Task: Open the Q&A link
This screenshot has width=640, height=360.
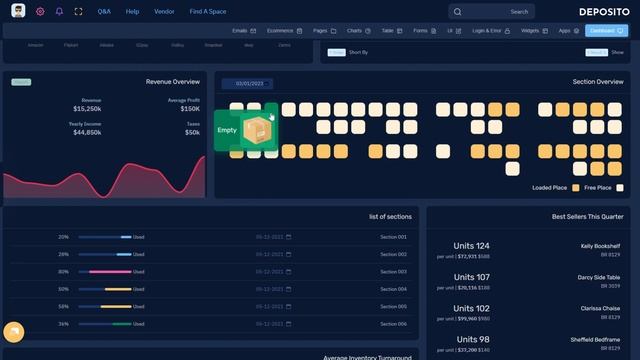Action: [x=104, y=11]
